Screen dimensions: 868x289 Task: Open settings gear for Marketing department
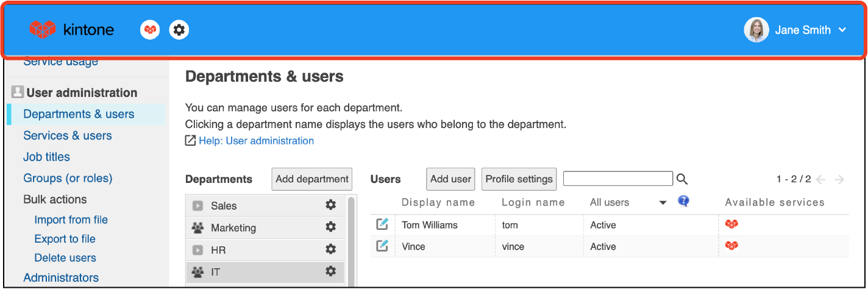[x=330, y=227]
